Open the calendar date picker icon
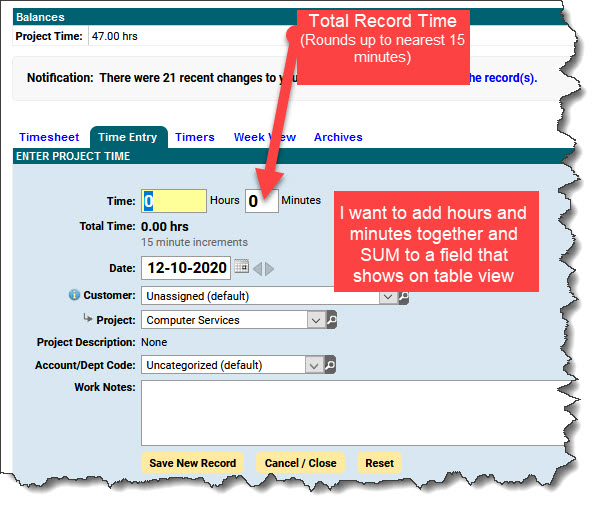This screenshot has height=515, width=603. [242, 267]
